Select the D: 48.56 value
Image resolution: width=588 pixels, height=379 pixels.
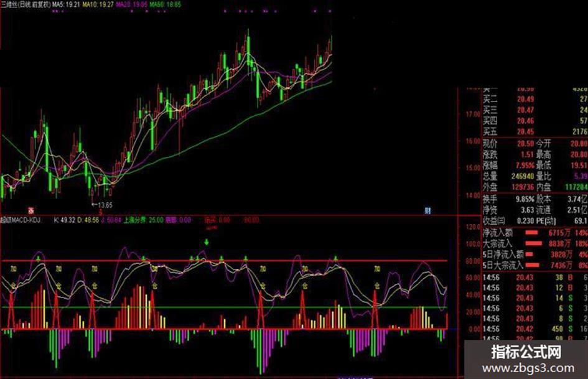coord(88,220)
